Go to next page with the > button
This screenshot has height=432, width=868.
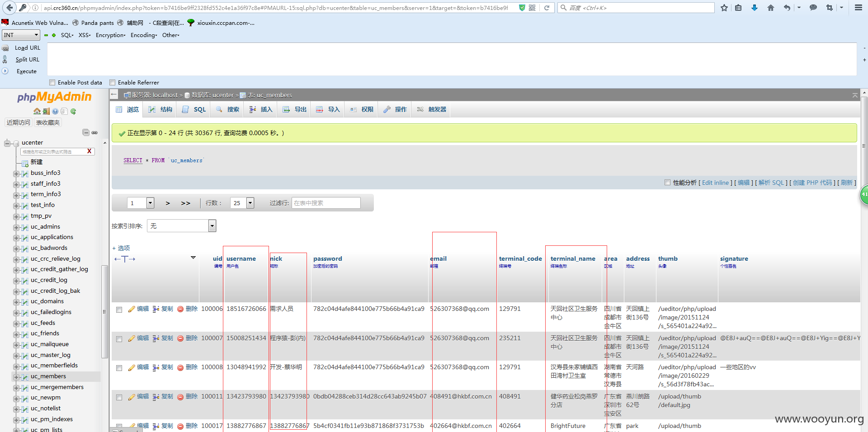pyautogui.click(x=168, y=203)
